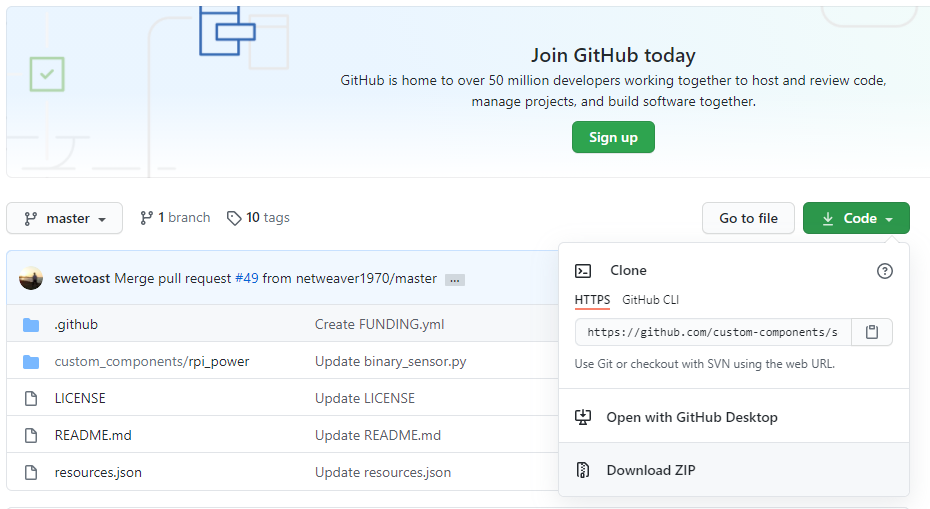Click the Go to file button
Image resolution: width=930 pixels, height=509 pixels.
click(748, 218)
